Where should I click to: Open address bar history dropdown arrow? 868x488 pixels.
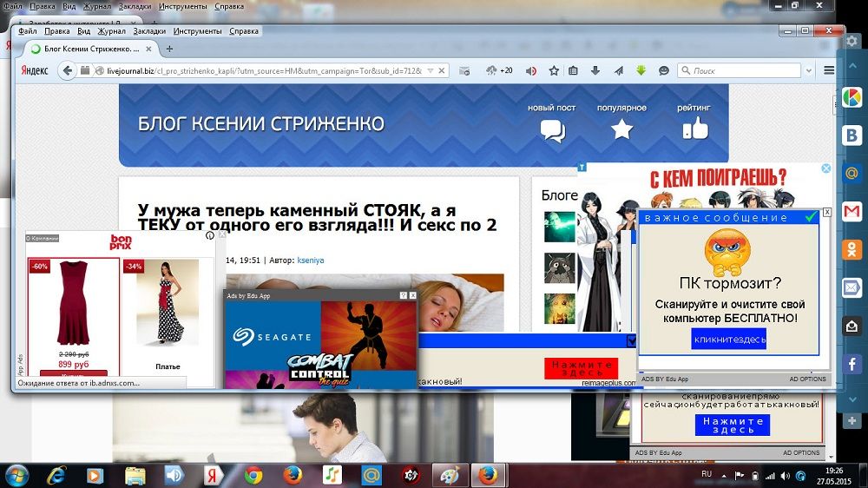click(x=431, y=71)
